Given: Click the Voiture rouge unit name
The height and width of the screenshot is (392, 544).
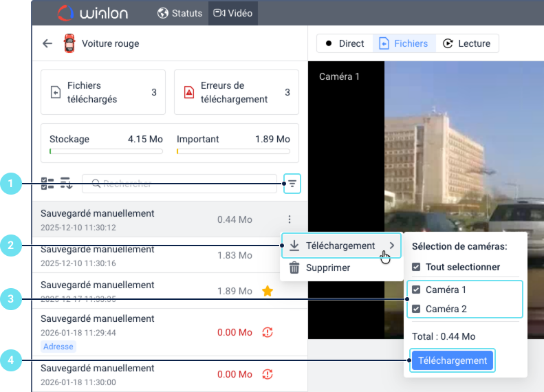Looking at the screenshot, I should tap(111, 43).
